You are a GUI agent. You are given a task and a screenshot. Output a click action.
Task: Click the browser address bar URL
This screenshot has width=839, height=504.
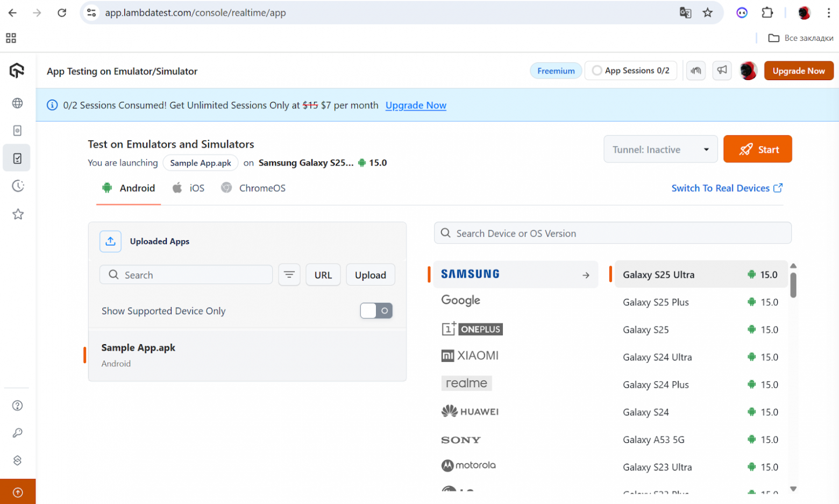196,13
